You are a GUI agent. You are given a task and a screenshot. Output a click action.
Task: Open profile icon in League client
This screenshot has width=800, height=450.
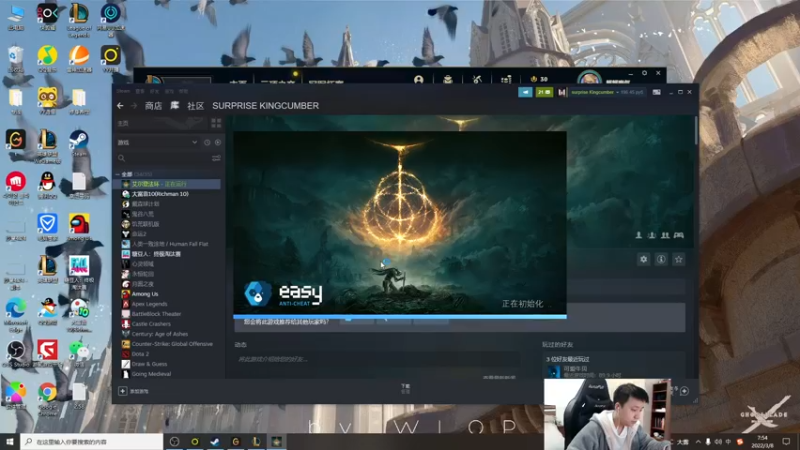coord(419,80)
